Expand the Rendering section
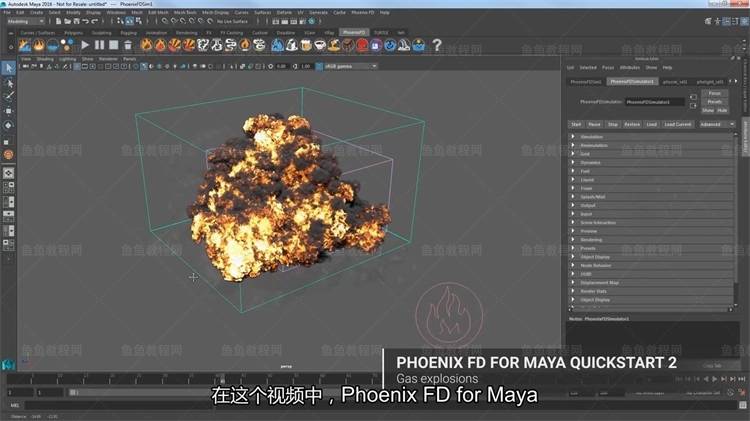750x421 pixels. pyautogui.click(x=651, y=240)
